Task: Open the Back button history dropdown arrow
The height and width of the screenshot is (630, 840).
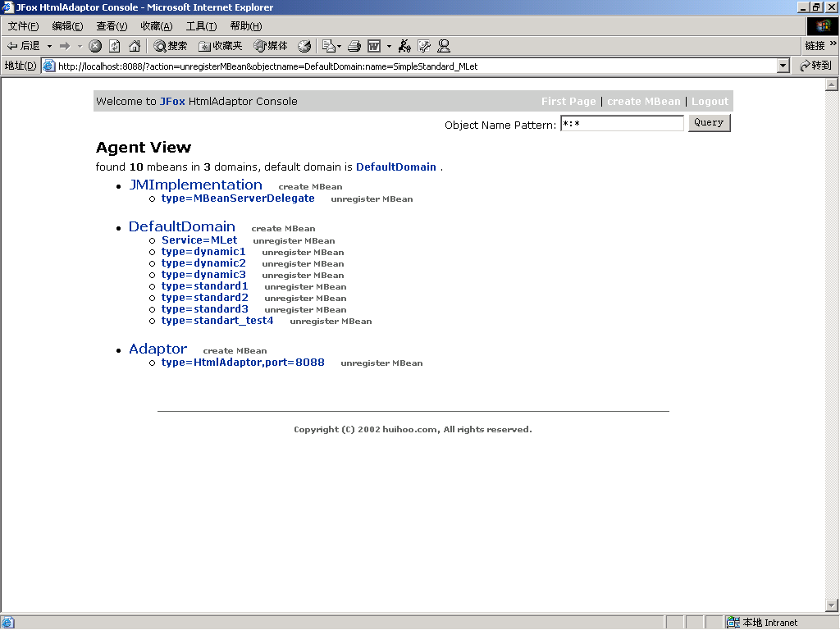Action: 49,47
